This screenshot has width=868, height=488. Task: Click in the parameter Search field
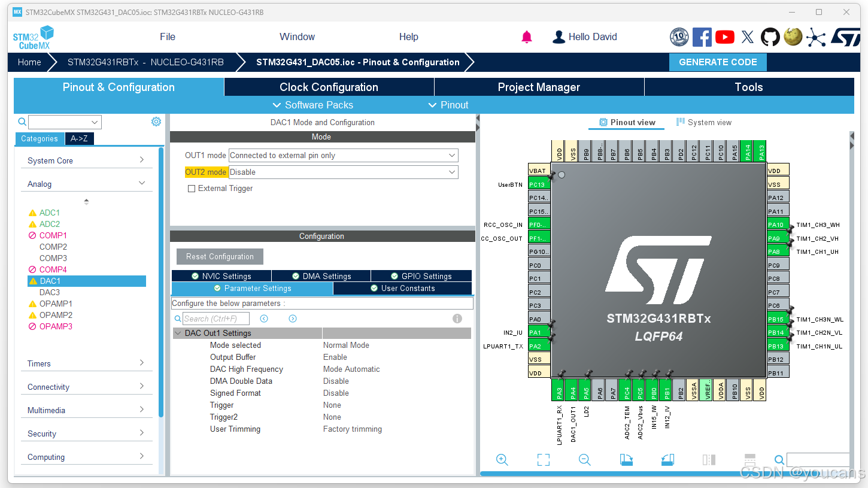click(x=216, y=319)
